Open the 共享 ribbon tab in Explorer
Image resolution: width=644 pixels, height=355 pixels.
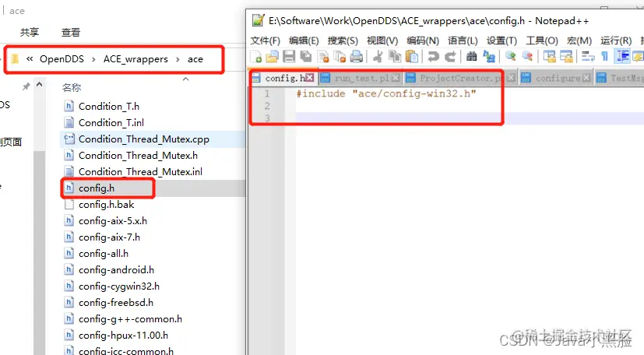[x=30, y=33]
